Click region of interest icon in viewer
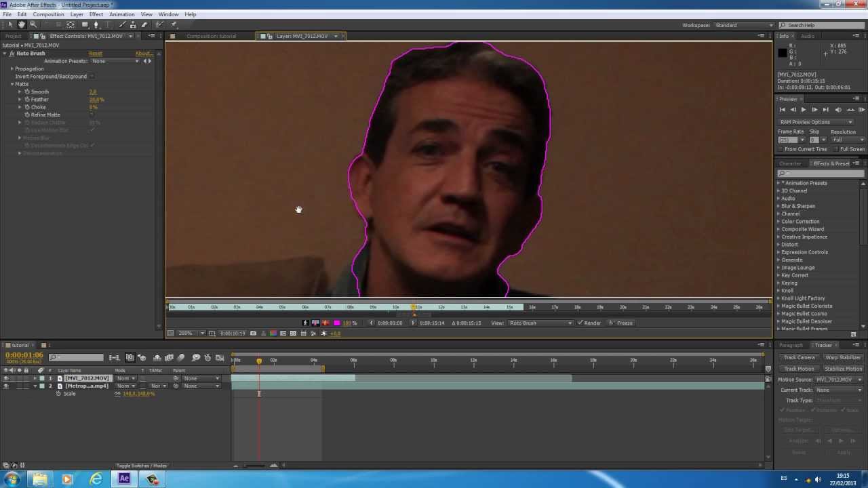The width and height of the screenshot is (868, 488). (283, 333)
